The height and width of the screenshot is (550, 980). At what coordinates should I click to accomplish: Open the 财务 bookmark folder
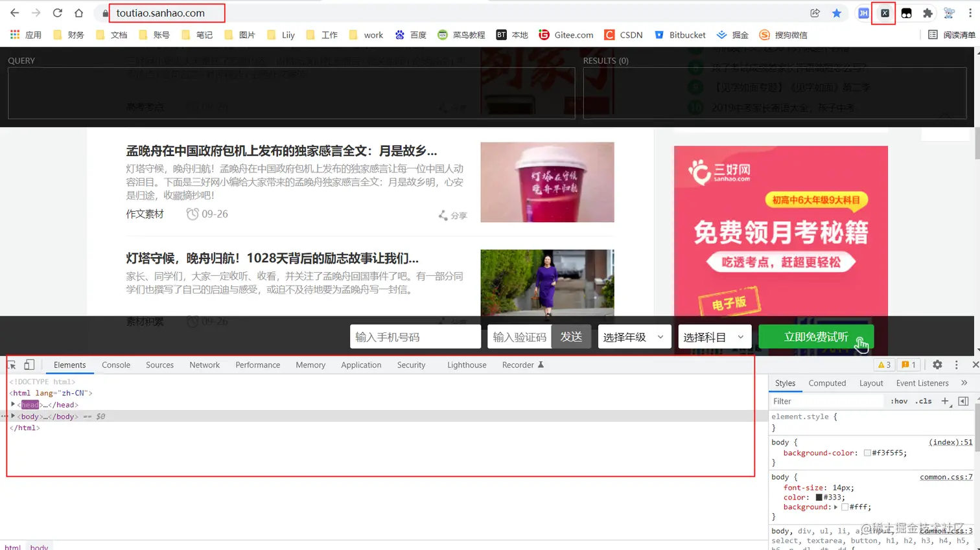click(69, 35)
